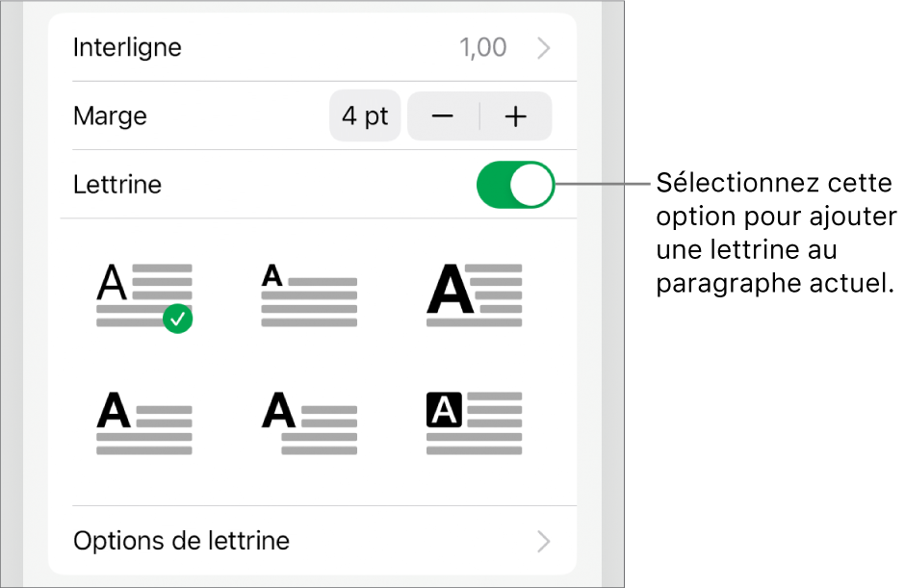Click the Marge row label
This screenshot has width=905, height=588.
(x=110, y=115)
